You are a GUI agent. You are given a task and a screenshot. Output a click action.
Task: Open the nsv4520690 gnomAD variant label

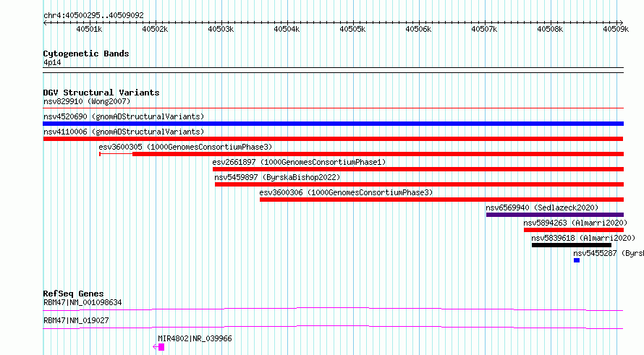point(124,116)
